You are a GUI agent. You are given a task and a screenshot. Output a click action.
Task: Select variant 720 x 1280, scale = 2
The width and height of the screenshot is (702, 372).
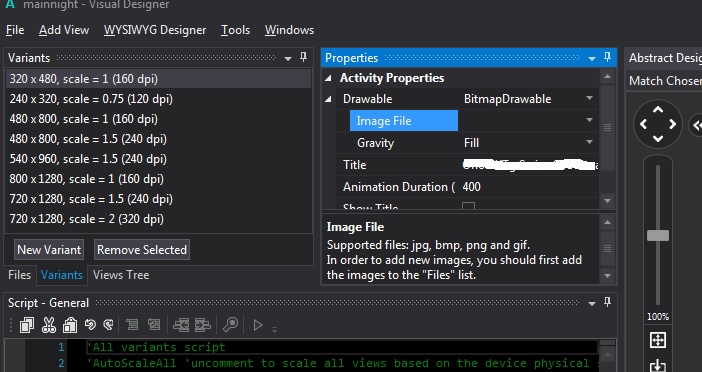[x=158, y=219]
